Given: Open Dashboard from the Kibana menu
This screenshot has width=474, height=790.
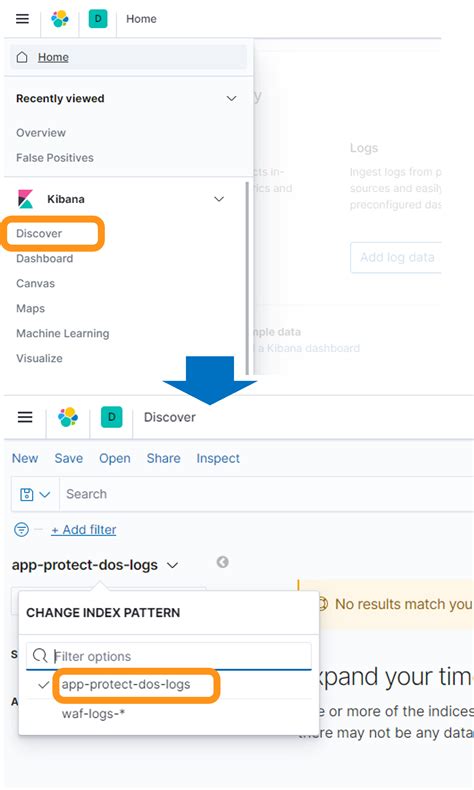Looking at the screenshot, I should pyautogui.click(x=44, y=258).
